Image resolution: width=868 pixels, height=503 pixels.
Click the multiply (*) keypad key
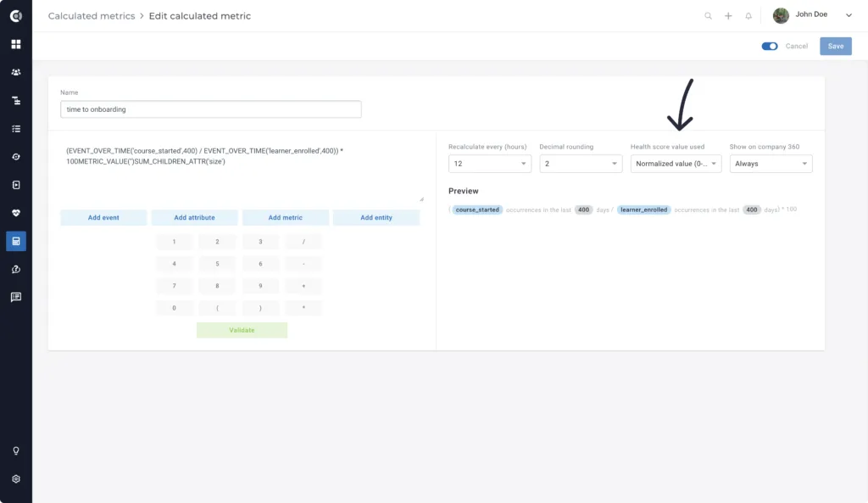[303, 308]
